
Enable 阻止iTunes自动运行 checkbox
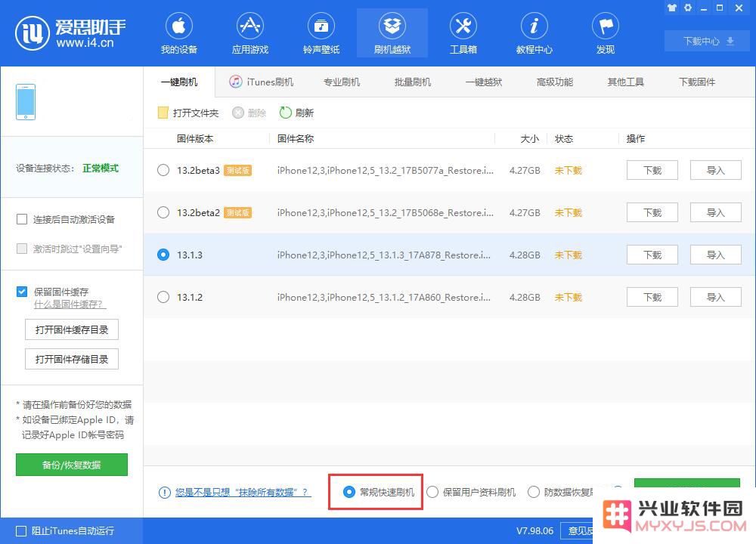[21, 531]
